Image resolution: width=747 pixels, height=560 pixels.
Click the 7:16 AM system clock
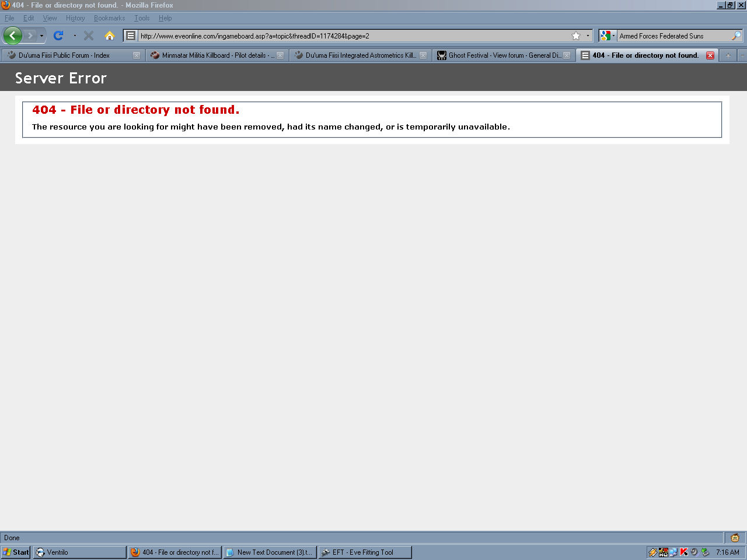tap(728, 552)
